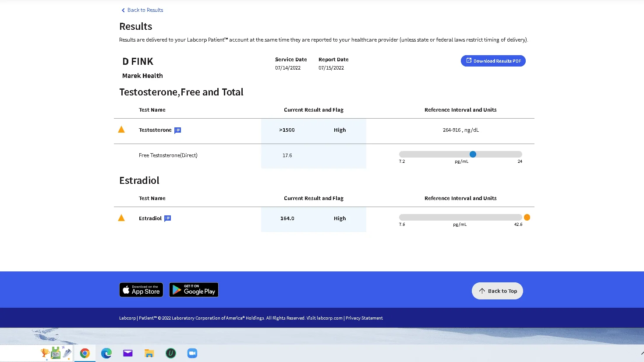The width and height of the screenshot is (644, 362).
Task: Click the Download Results PDF button
Action: 493,61
